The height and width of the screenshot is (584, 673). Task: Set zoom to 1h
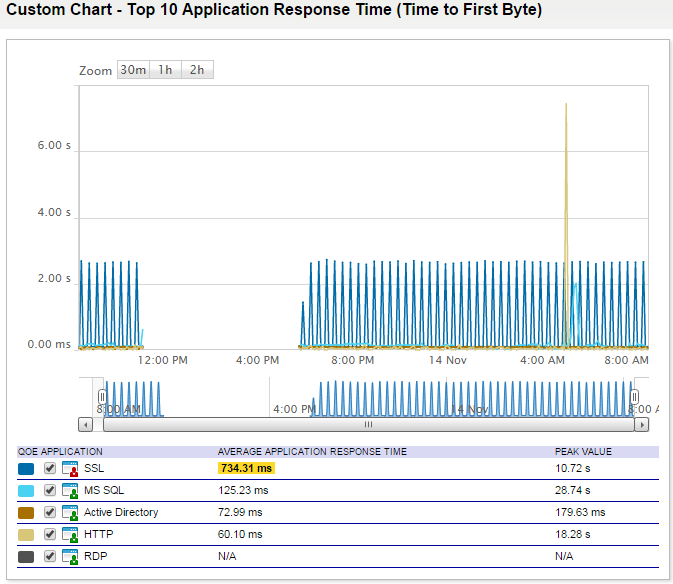pos(165,70)
